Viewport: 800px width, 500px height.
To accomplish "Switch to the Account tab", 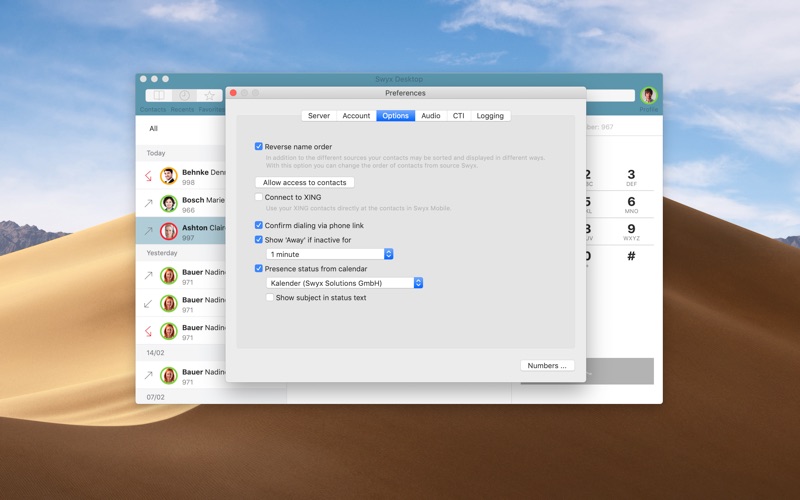I will coord(356,116).
